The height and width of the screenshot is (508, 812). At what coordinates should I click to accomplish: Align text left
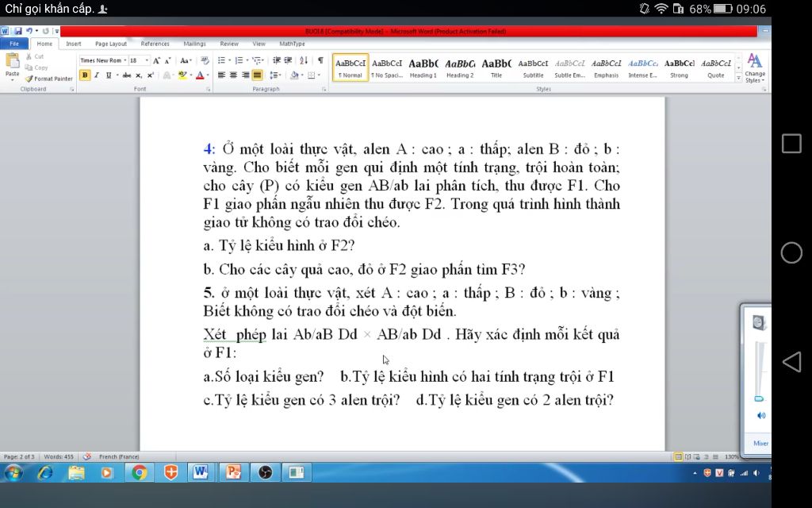click(222, 75)
